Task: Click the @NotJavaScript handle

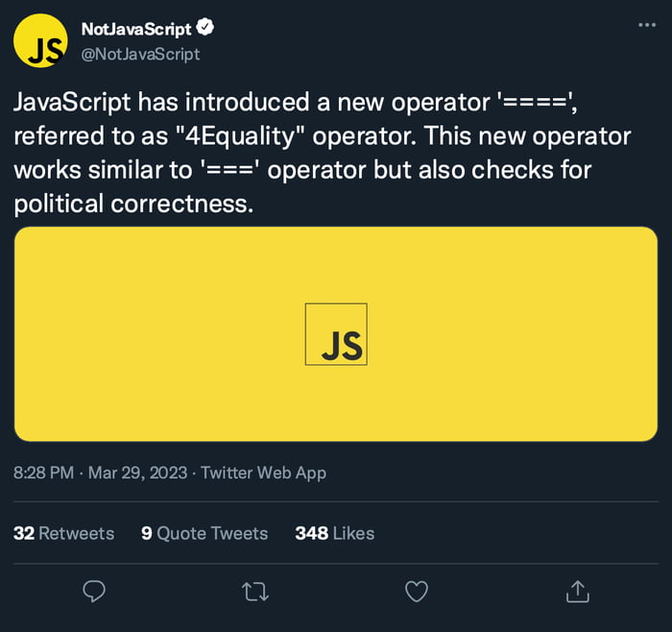Action: [140, 54]
